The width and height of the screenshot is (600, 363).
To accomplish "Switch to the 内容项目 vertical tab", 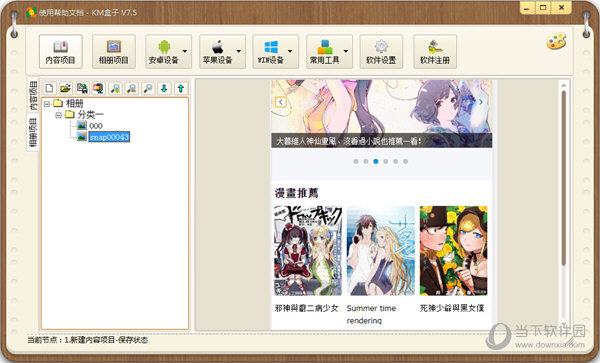I will (33, 95).
